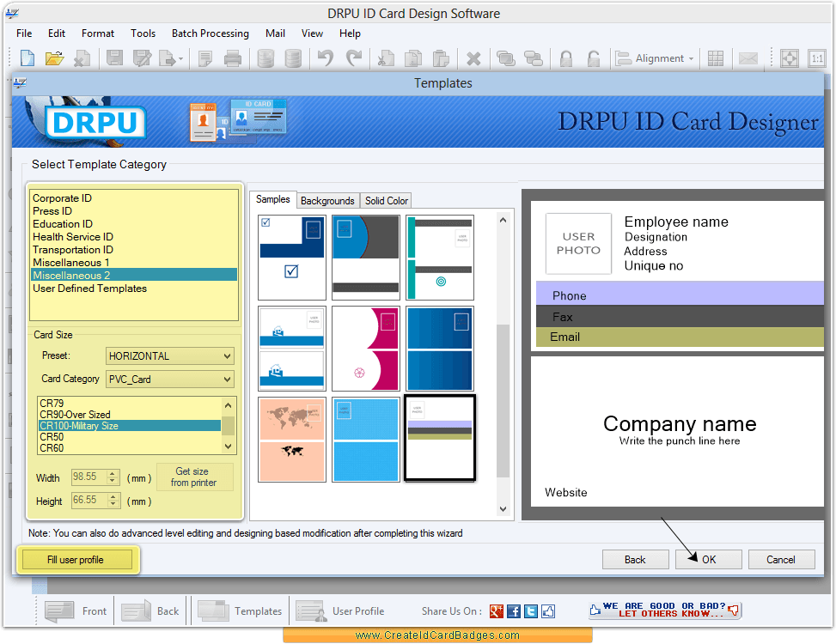The image size is (836, 644).
Task: Click the 1:1 actual size icon
Action: 817,58
